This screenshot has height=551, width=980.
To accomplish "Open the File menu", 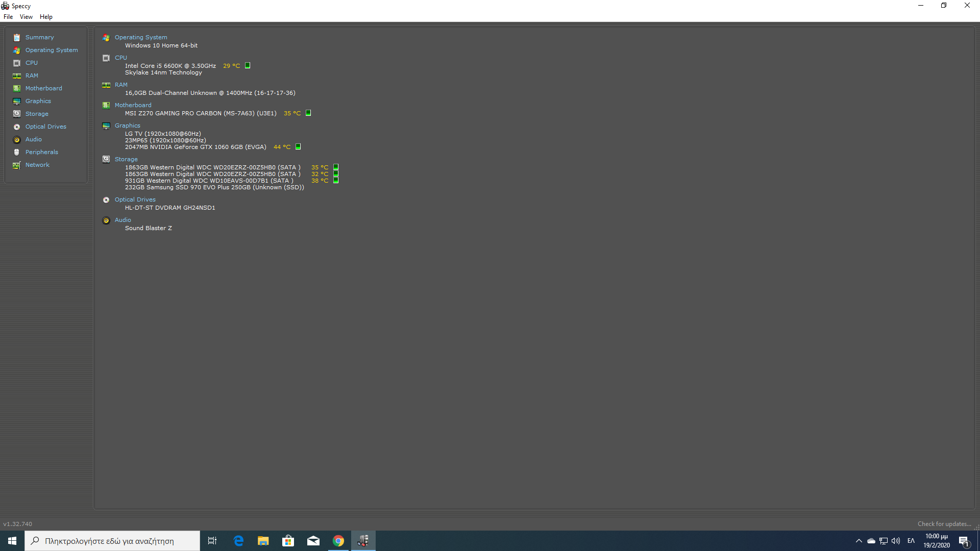I will (8, 17).
